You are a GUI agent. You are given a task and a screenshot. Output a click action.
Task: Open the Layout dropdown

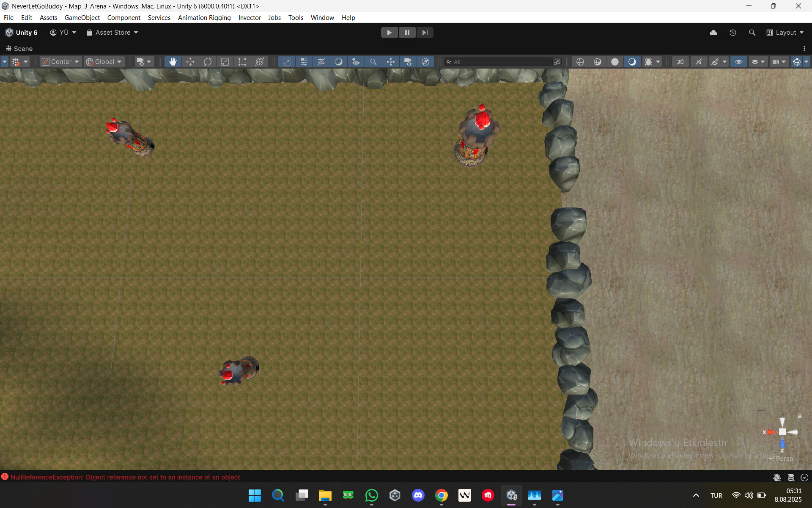[785, 32]
